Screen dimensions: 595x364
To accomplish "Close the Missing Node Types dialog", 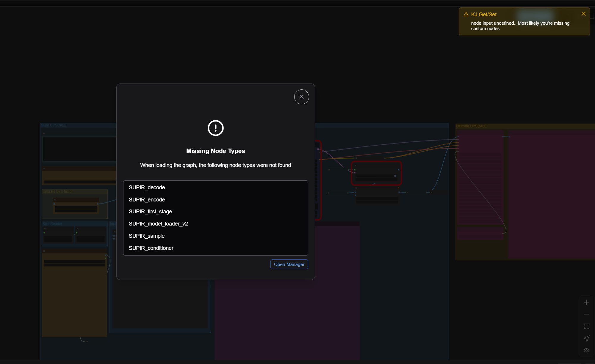I will 301,97.
